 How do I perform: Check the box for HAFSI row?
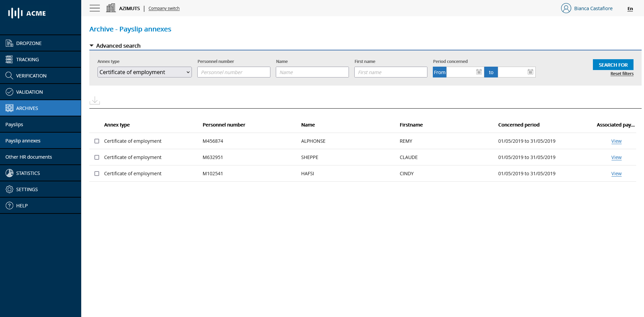97,174
